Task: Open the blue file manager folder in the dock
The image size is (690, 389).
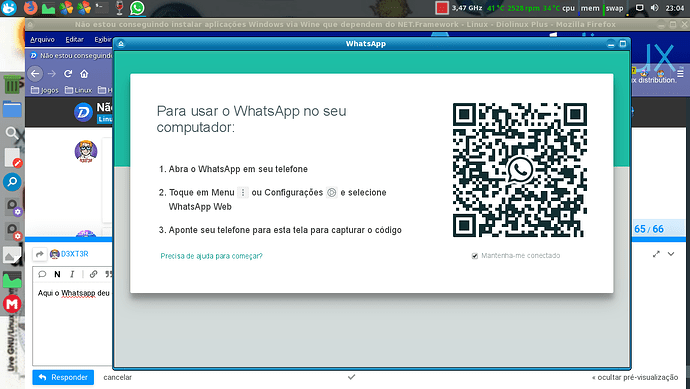Action: click(12, 109)
